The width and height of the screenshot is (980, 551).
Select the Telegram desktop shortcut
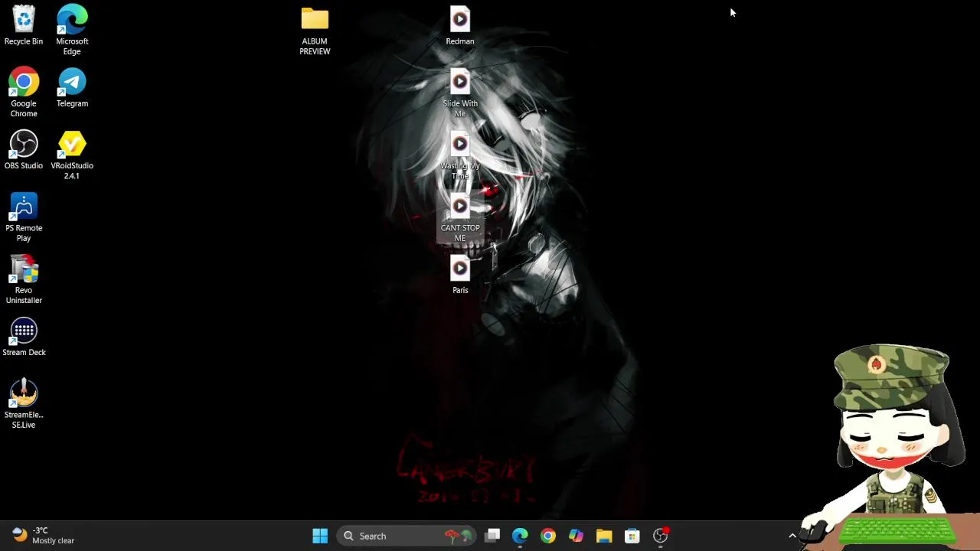(x=72, y=88)
